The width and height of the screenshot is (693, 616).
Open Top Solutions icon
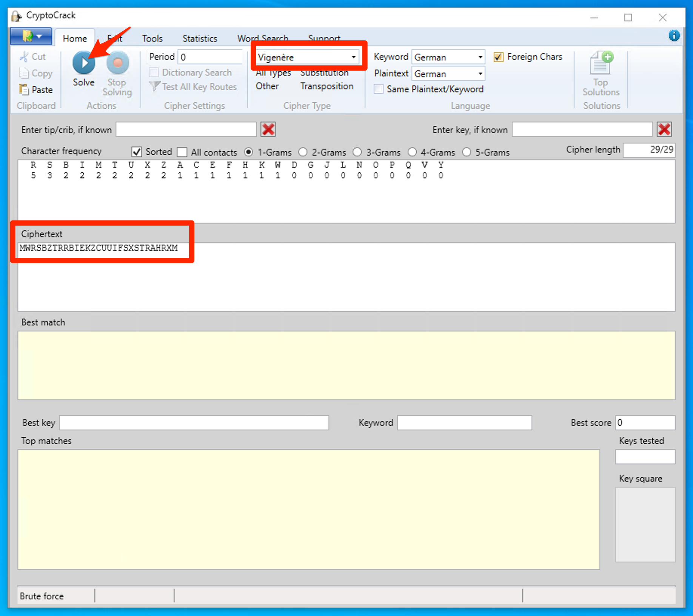tap(601, 63)
